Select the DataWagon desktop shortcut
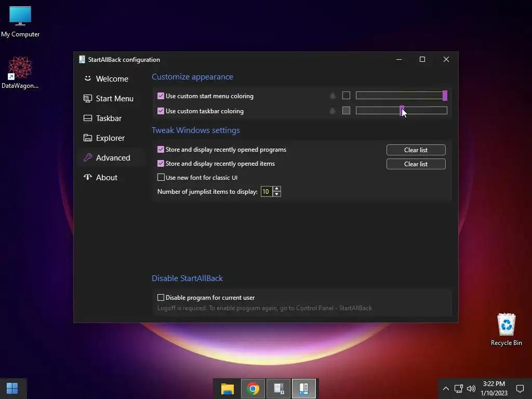The image size is (532, 399). [20, 73]
